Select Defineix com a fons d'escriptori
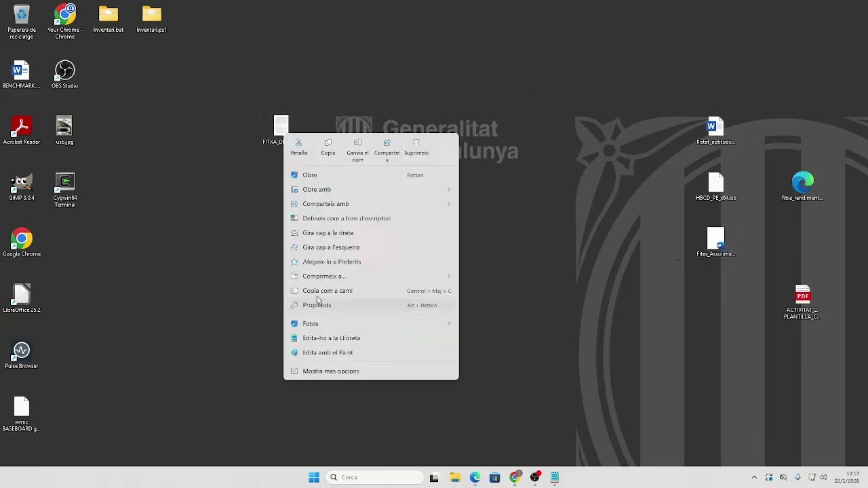868x488 pixels. (x=371, y=218)
